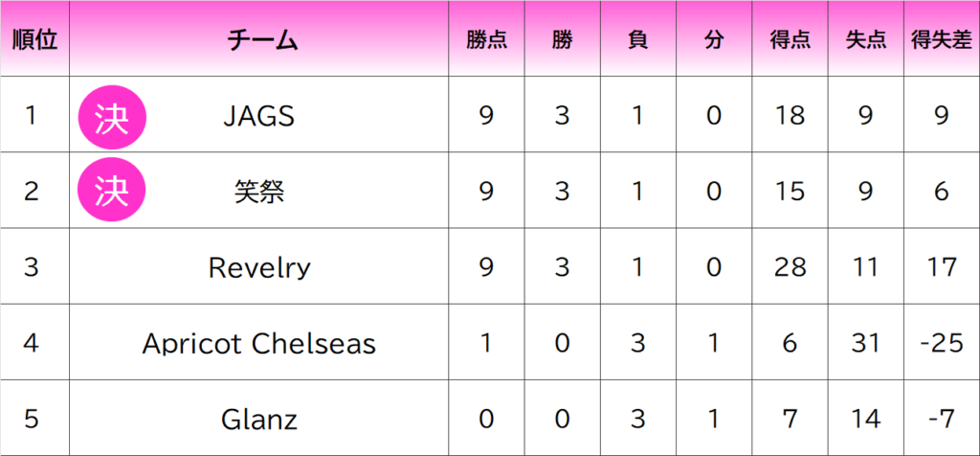Click the pink 決 badge beside 笑祭
This screenshot has width=980, height=456.
(x=111, y=192)
